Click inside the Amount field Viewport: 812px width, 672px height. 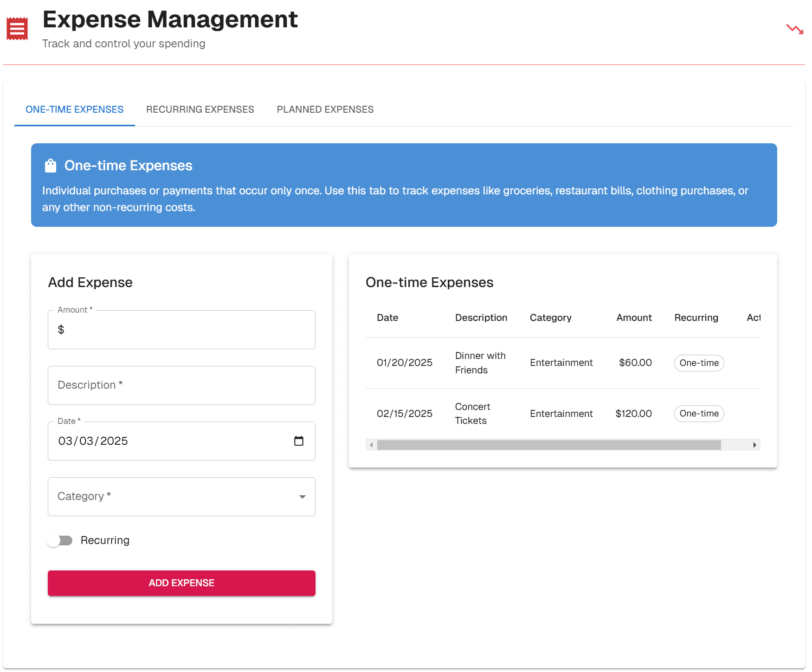click(181, 329)
